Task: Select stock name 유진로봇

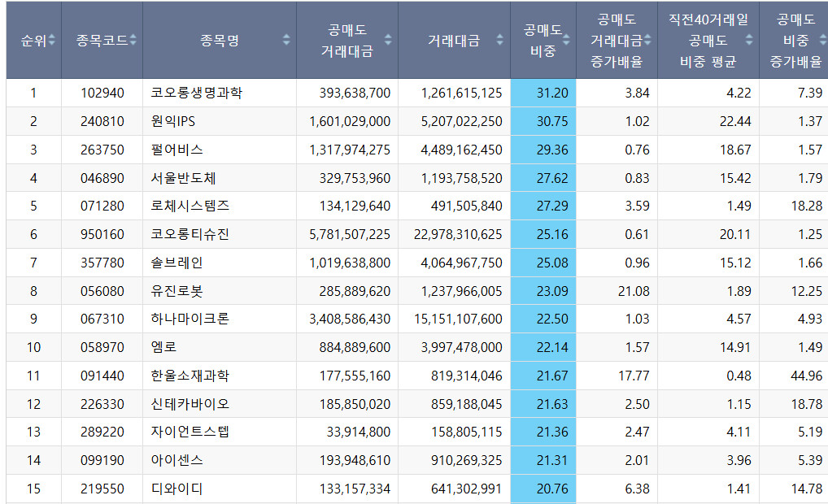Action: point(176,291)
